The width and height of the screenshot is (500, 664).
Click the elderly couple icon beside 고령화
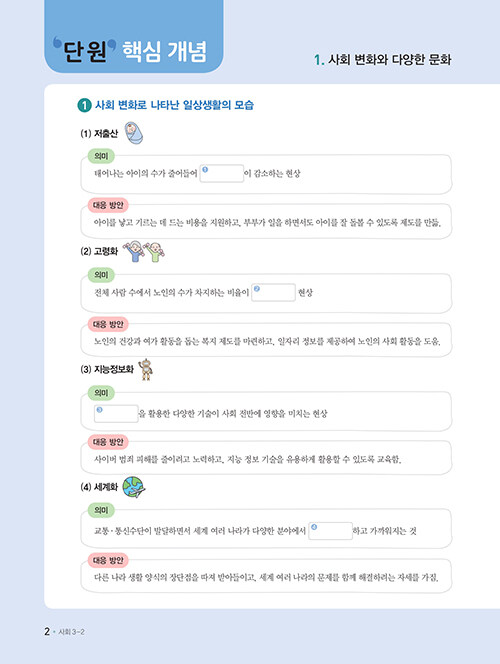[x=144, y=252]
